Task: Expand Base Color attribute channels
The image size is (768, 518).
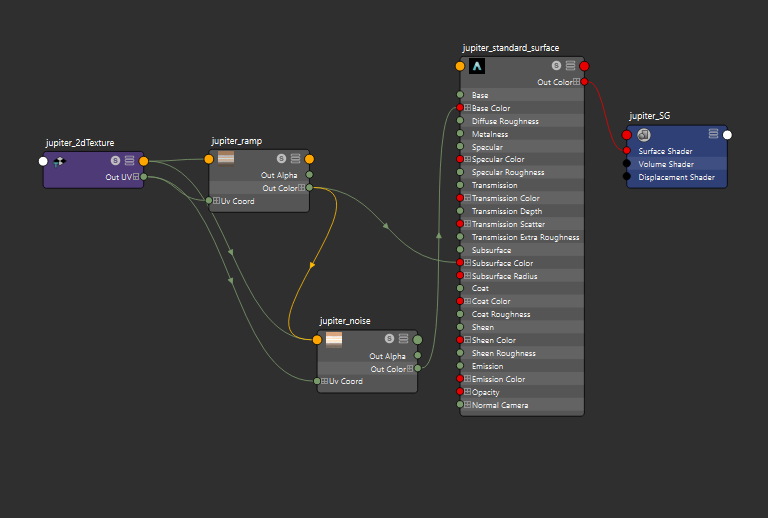Action: coord(468,108)
